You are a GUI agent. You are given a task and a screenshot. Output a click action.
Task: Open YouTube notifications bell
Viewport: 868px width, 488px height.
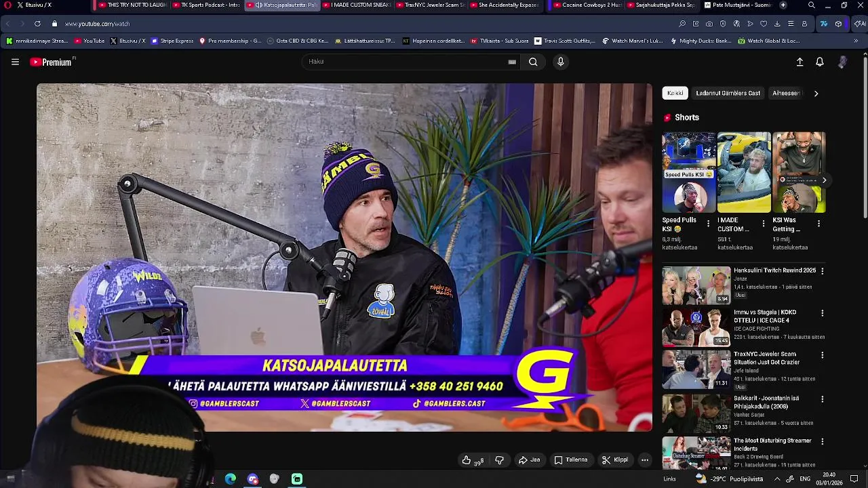820,62
